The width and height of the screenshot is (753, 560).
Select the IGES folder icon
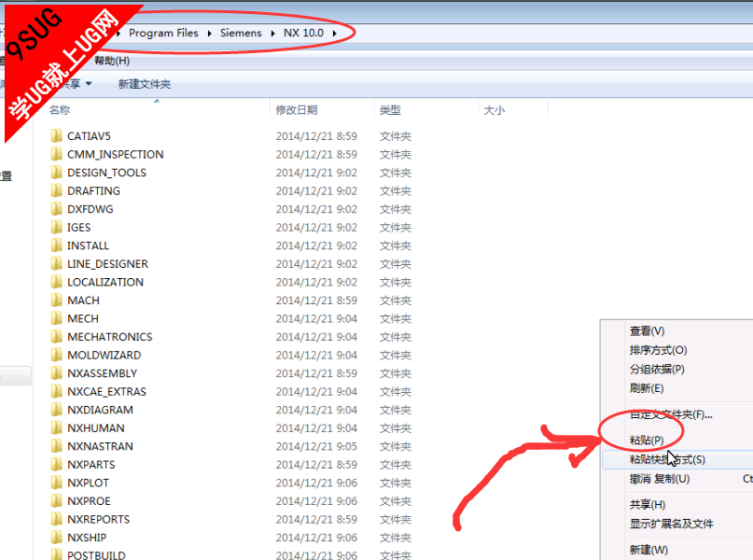pos(56,227)
